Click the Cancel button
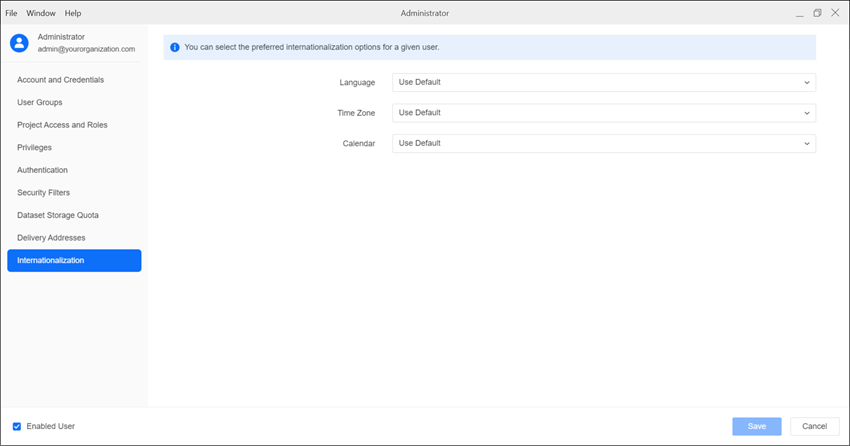This screenshot has height=446, width=850. click(x=814, y=426)
